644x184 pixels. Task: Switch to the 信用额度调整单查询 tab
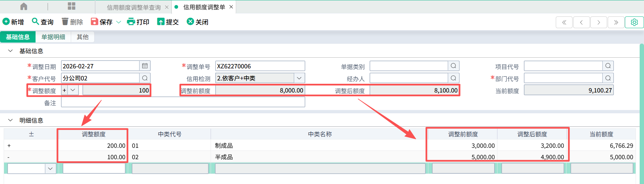133,7
